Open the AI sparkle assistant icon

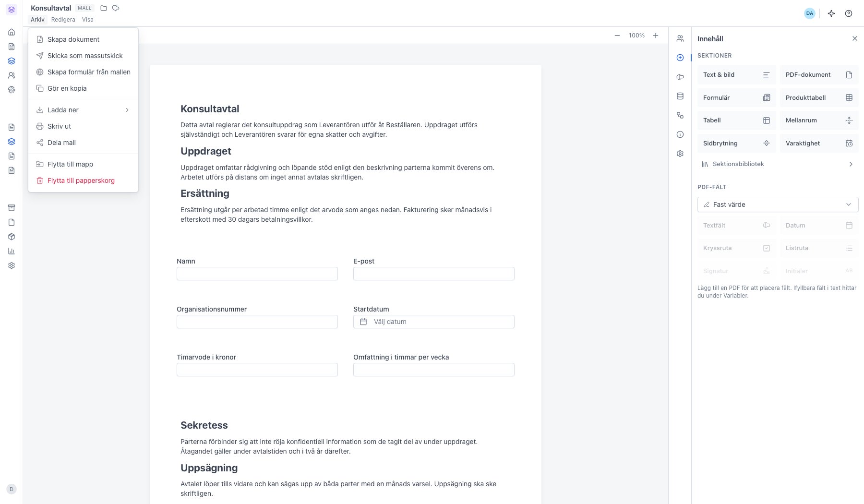[831, 13]
